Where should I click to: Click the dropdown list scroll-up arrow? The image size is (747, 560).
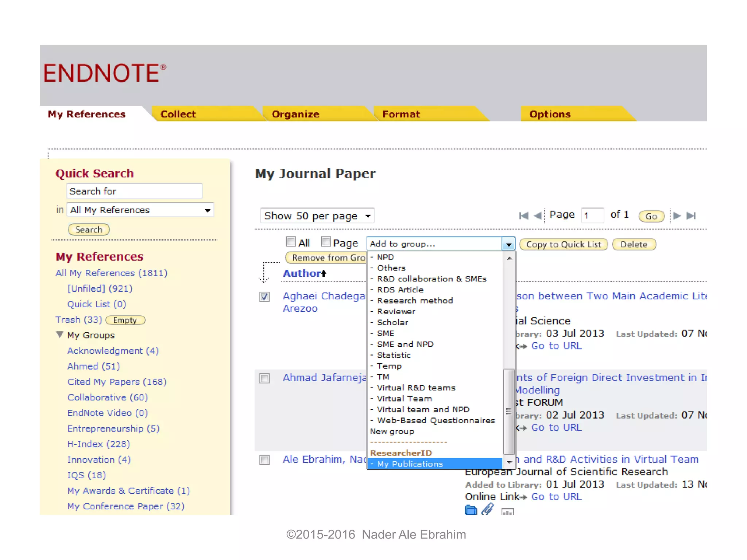point(509,258)
